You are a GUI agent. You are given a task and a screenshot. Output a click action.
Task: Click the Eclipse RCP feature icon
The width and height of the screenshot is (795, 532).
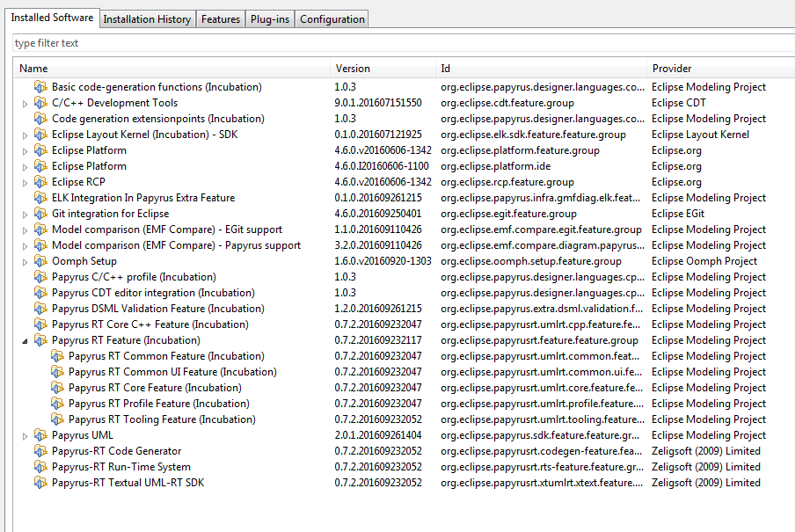tap(40, 181)
